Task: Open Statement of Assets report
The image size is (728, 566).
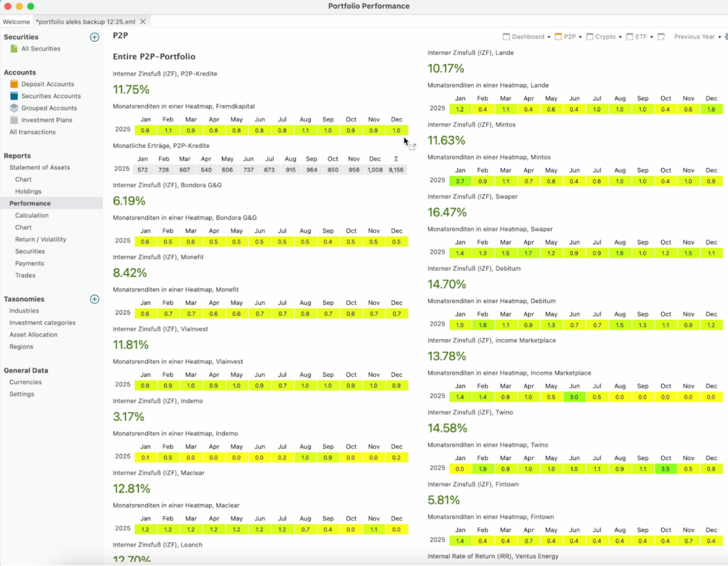Action: [x=39, y=168]
